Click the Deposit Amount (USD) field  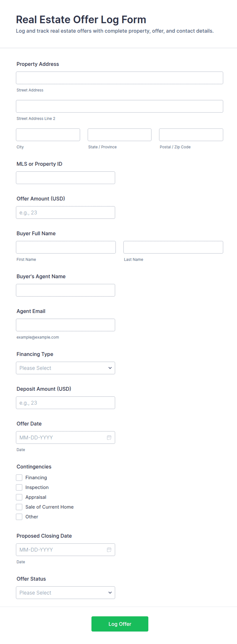tap(65, 403)
